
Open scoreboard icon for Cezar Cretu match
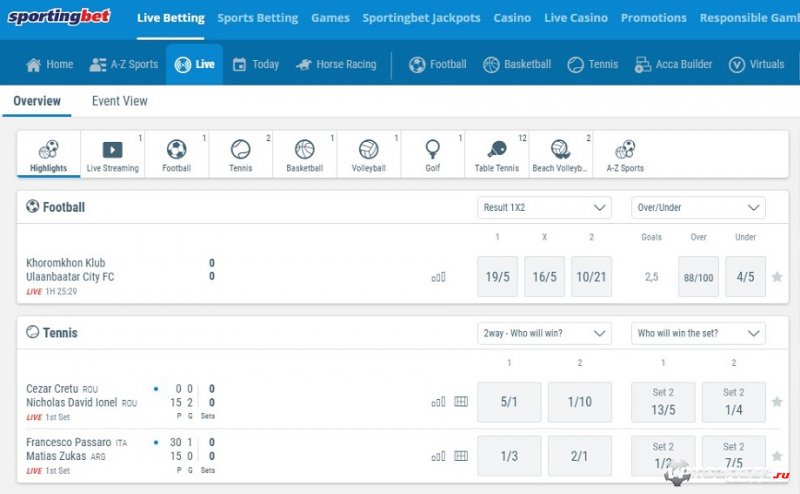coord(461,402)
